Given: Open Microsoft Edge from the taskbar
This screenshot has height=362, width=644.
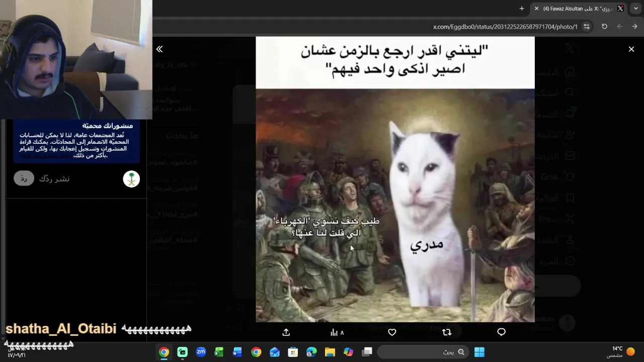Looking at the screenshot, I should [x=311, y=352].
